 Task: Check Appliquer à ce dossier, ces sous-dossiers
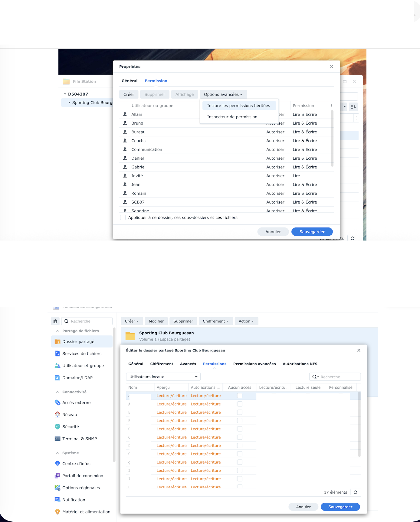click(x=123, y=217)
